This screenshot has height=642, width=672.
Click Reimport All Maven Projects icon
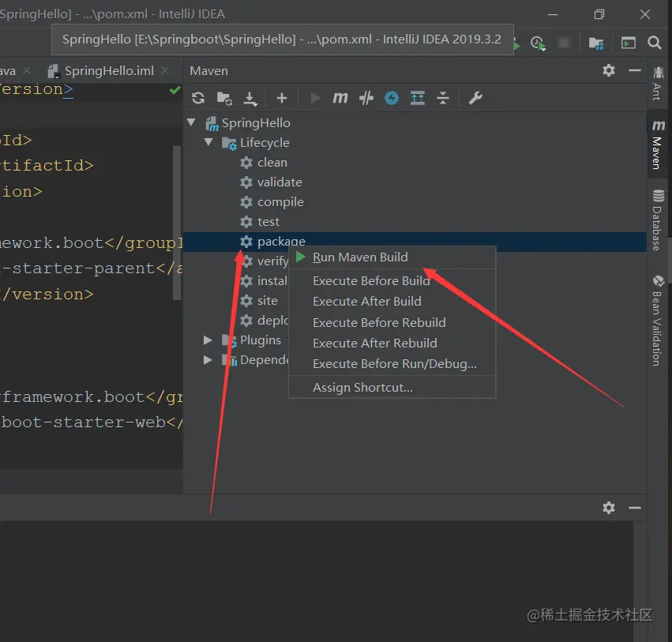198,98
